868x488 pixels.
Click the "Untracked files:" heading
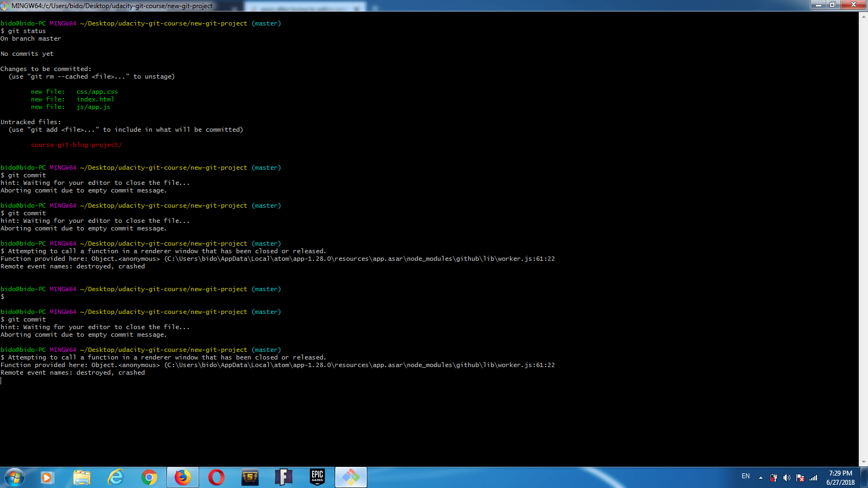coord(31,123)
